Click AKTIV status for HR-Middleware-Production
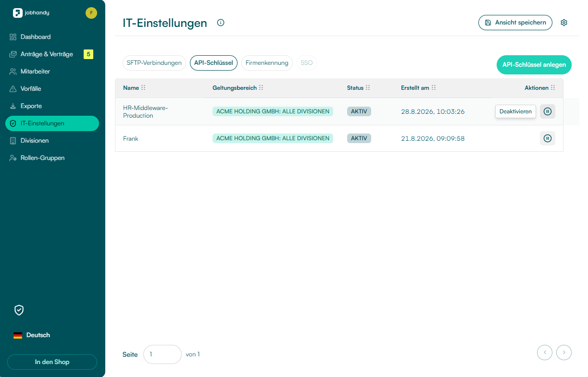This screenshot has height=377, width=588. coord(359,111)
